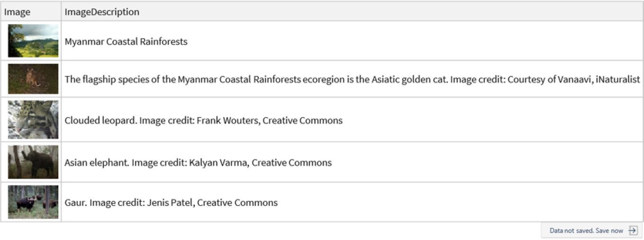Open the Gaur thumbnail image
Viewport: 644px width, 240px height.
coord(33,202)
